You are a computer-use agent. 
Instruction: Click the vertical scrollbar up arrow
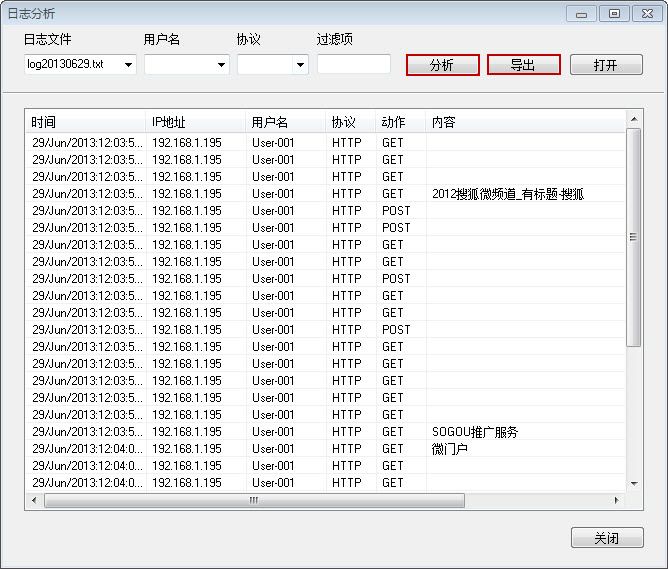click(634, 119)
